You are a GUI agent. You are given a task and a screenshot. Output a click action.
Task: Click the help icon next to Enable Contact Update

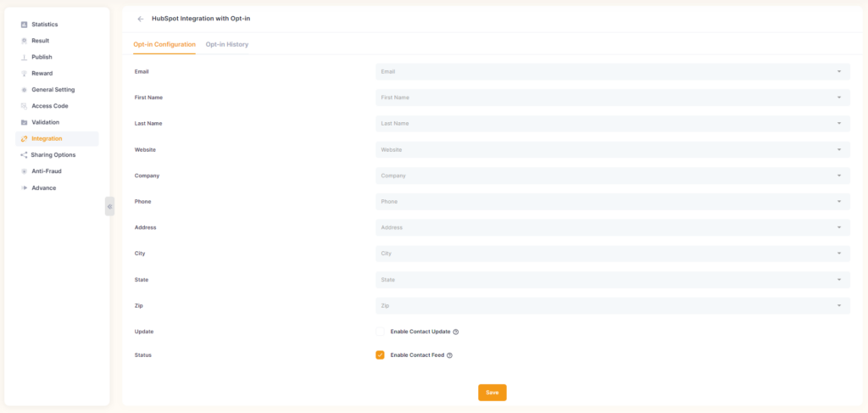[456, 332]
